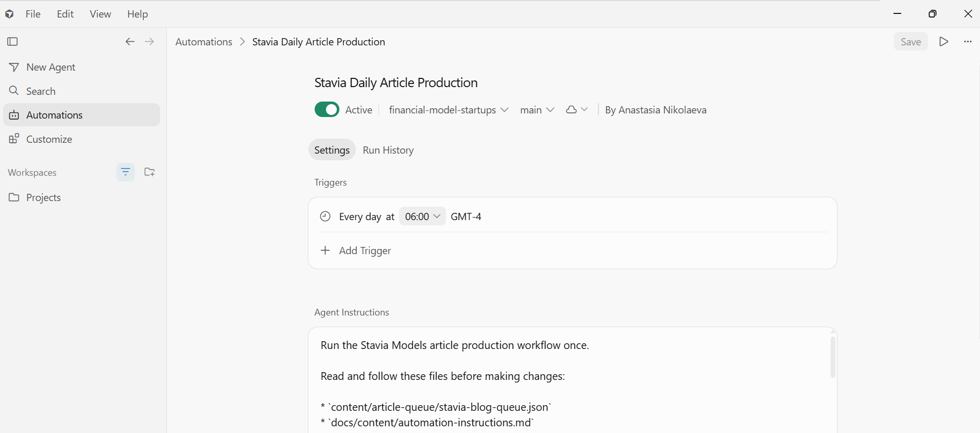Click the plus icon beside Add Trigger
This screenshot has width=980, height=433.
click(325, 251)
